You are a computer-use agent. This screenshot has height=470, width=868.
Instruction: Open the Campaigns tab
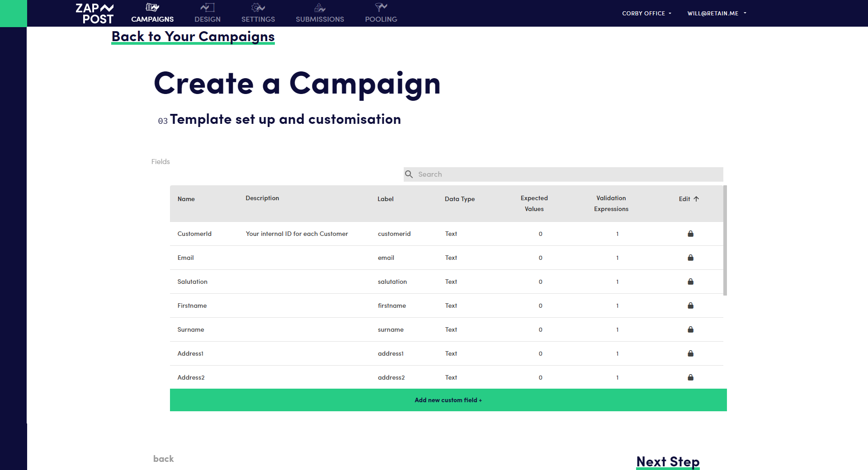(152, 14)
